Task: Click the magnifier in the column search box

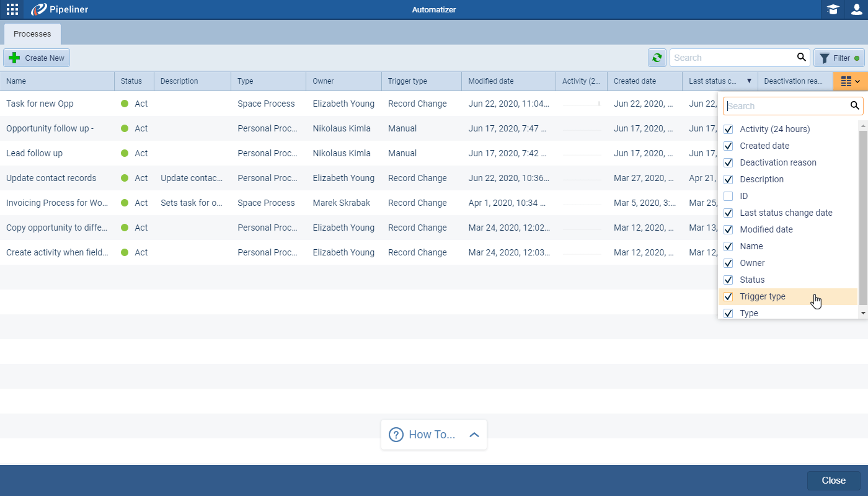Action: pyautogui.click(x=855, y=106)
